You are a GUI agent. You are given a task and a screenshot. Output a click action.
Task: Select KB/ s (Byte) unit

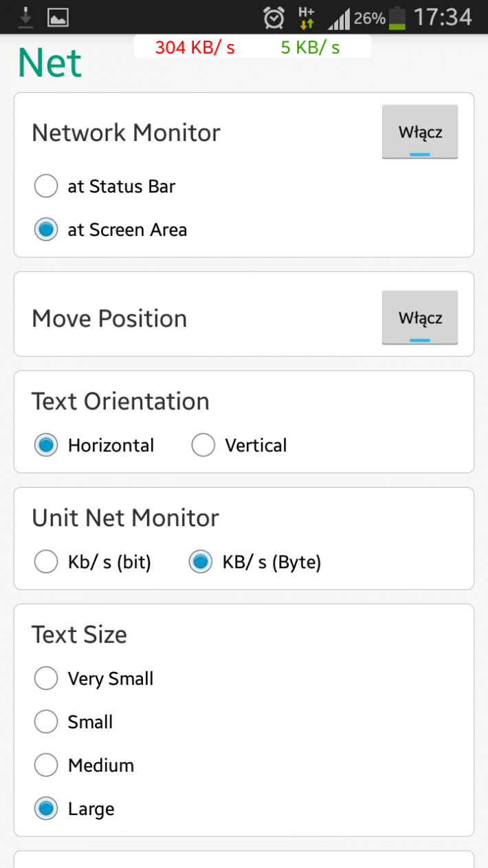255,563
